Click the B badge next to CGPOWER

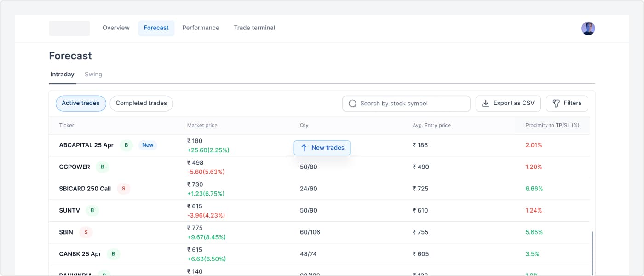102,167
